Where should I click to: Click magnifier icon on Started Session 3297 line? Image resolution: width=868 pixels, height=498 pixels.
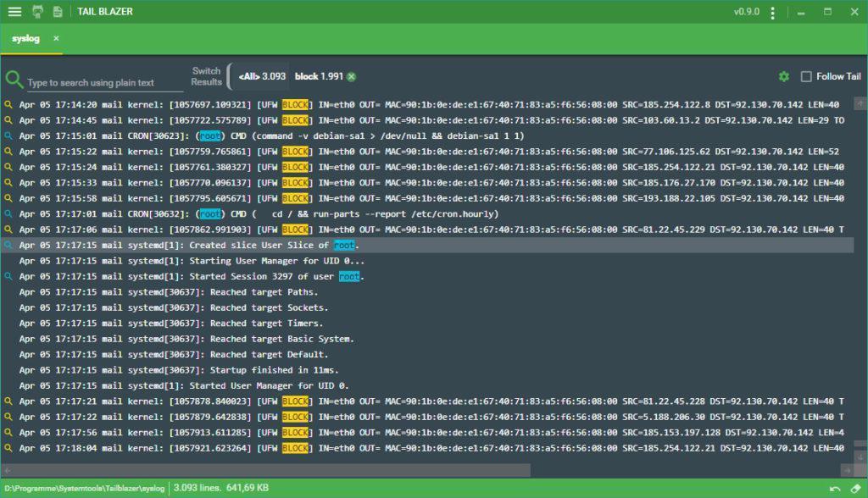(8, 276)
